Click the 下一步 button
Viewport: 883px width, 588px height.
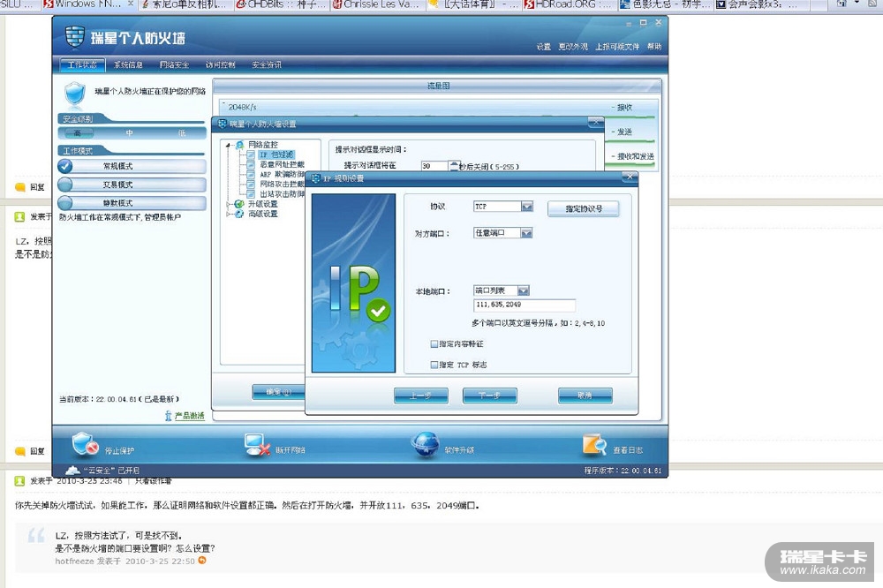click(x=489, y=396)
